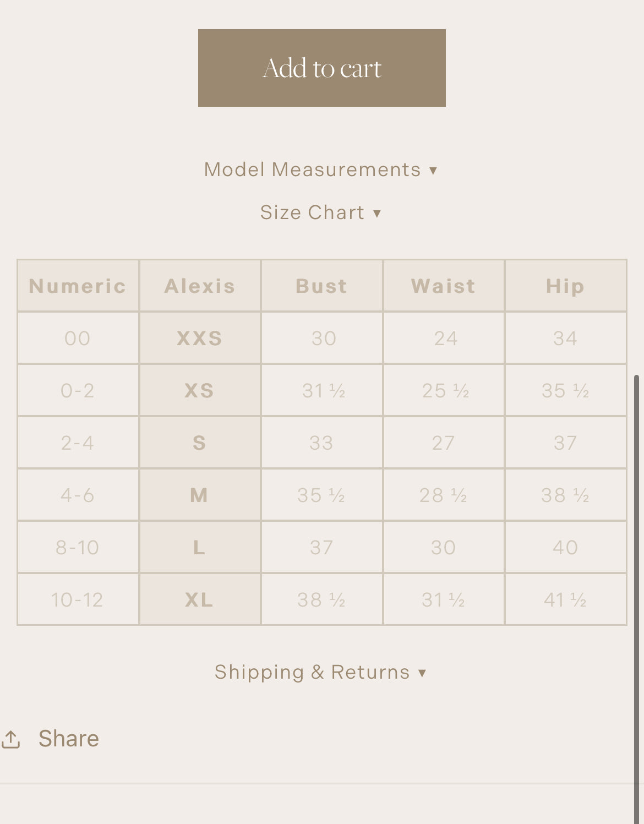Screen dimensions: 644x824
Task: Select the XXS size cell
Action: (x=200, y=338)
